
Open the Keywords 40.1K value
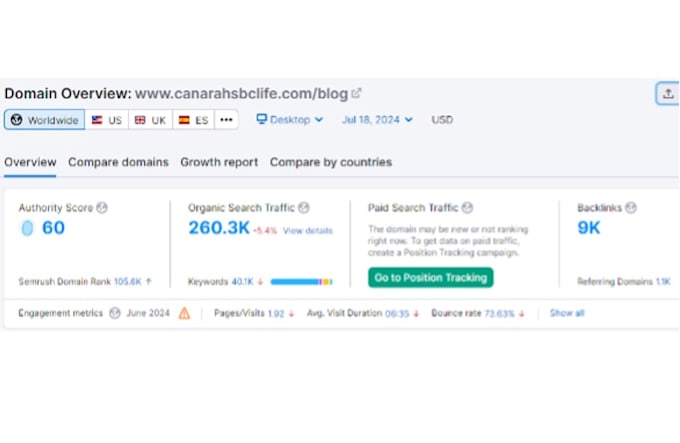(x=242, y=282)
